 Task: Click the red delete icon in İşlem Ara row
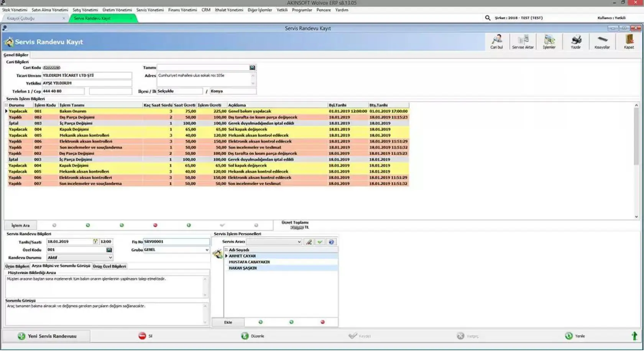(x=155, y=225)
